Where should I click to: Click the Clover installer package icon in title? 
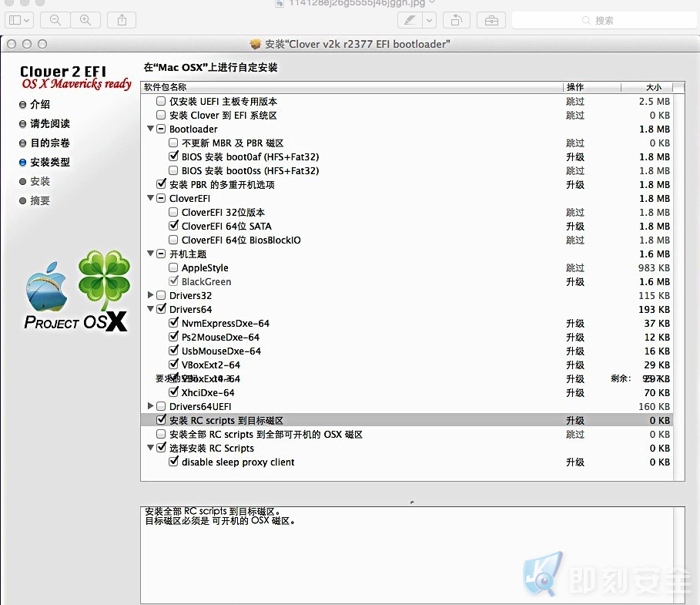point(256,44)
